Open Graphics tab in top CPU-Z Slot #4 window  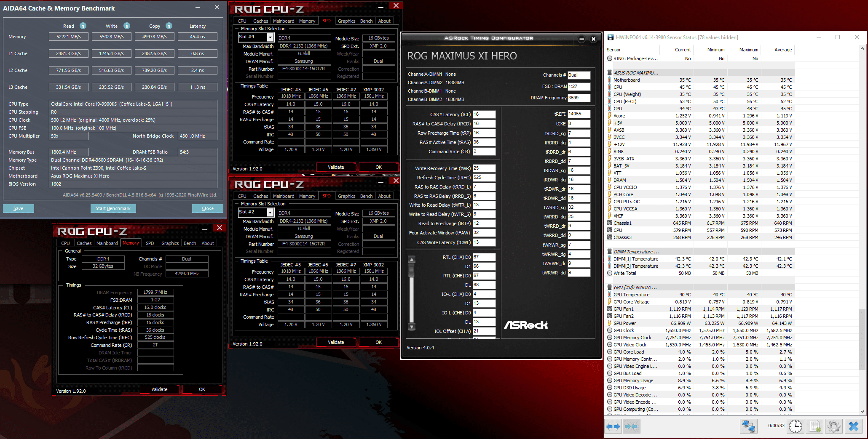click(346, 21)
